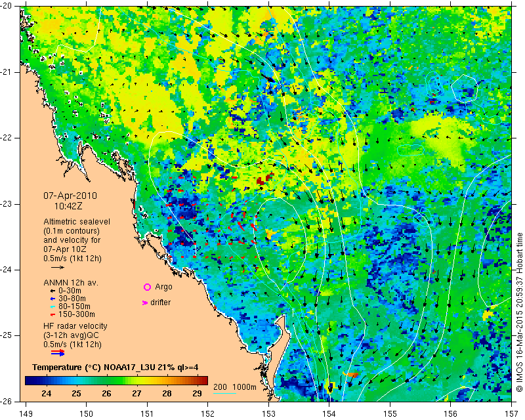Click the latitude axis label -24

pyautogui.click(x=6, y=270)
